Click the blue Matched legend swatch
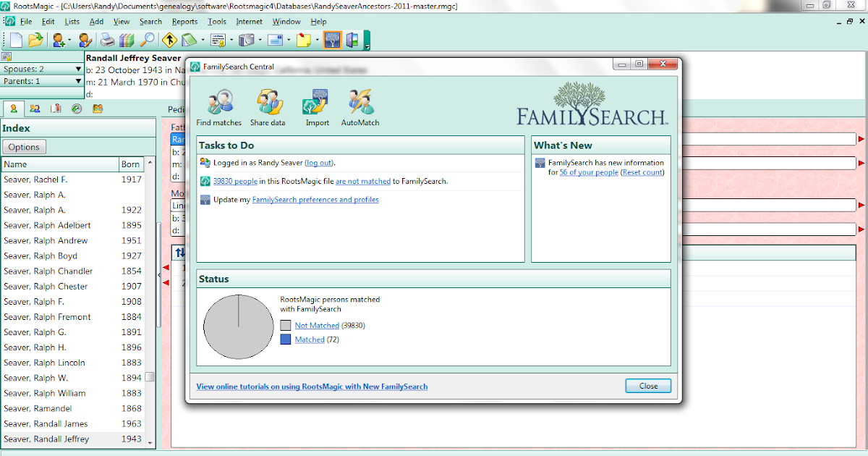This screenshot has height=456, width=868. (x=285, y=339)
